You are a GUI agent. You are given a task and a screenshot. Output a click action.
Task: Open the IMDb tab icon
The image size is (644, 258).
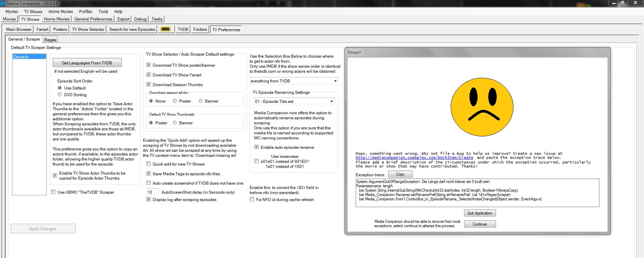(x=165, y=29)
